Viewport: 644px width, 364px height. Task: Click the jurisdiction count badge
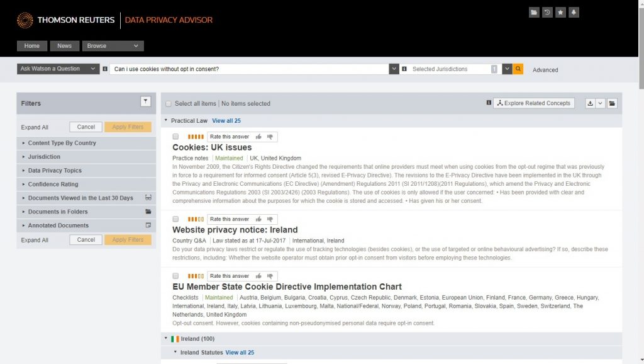494,69
